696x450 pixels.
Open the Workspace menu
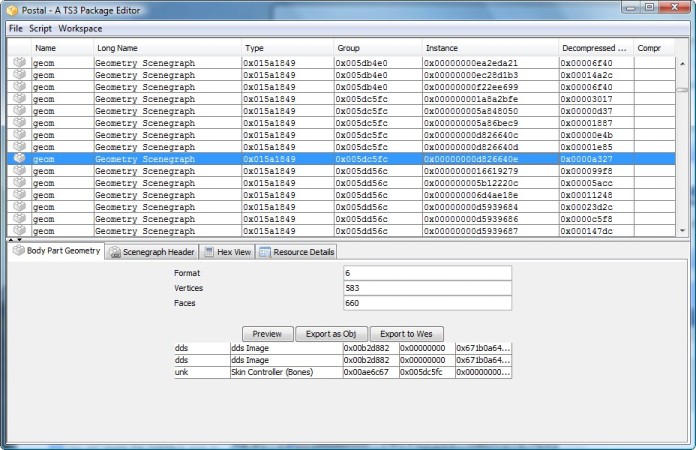[80, 28]
